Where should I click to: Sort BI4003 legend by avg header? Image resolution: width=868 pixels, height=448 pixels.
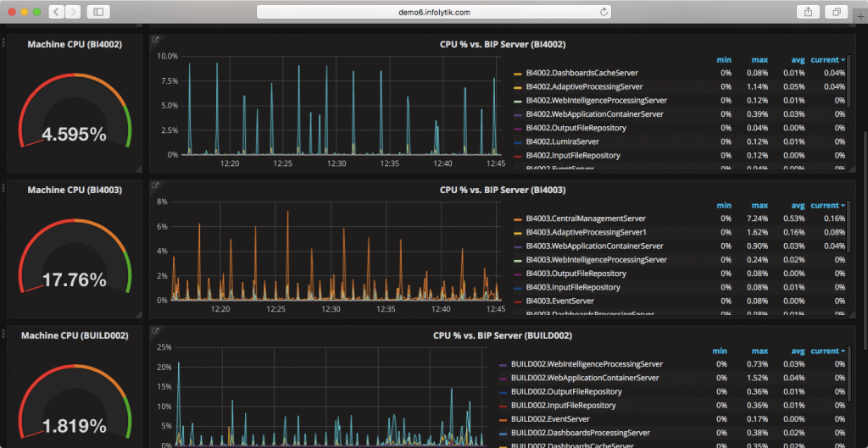coord(797,205)
